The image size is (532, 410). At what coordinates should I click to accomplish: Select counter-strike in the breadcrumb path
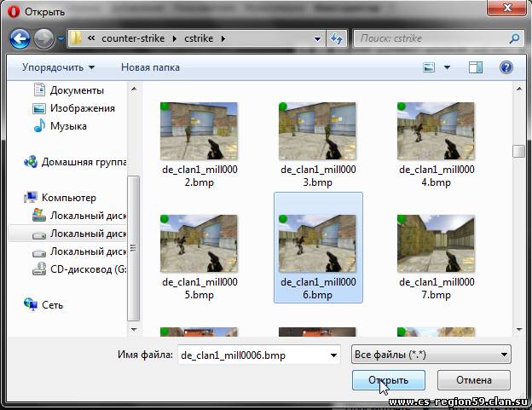133,38
